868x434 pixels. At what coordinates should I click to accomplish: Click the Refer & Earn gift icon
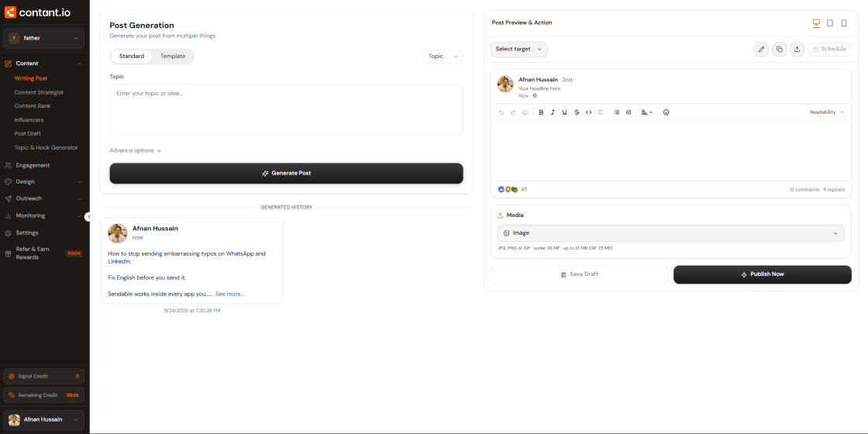tap(9, 253)
